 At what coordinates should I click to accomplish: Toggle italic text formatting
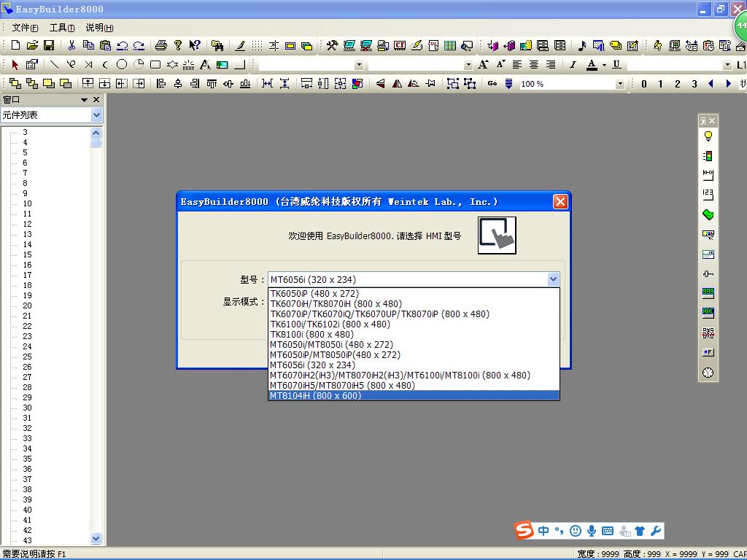[x=573, y=65]
